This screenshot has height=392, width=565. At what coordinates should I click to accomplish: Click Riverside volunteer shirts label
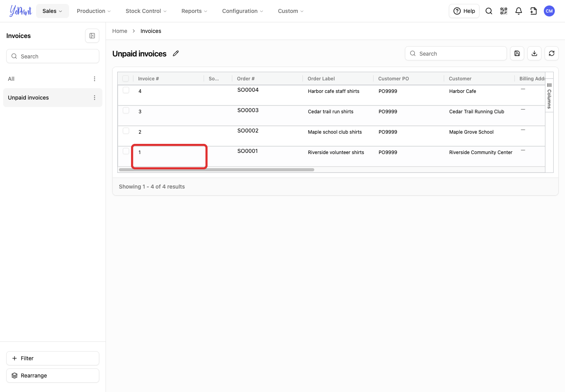[336, 152]
